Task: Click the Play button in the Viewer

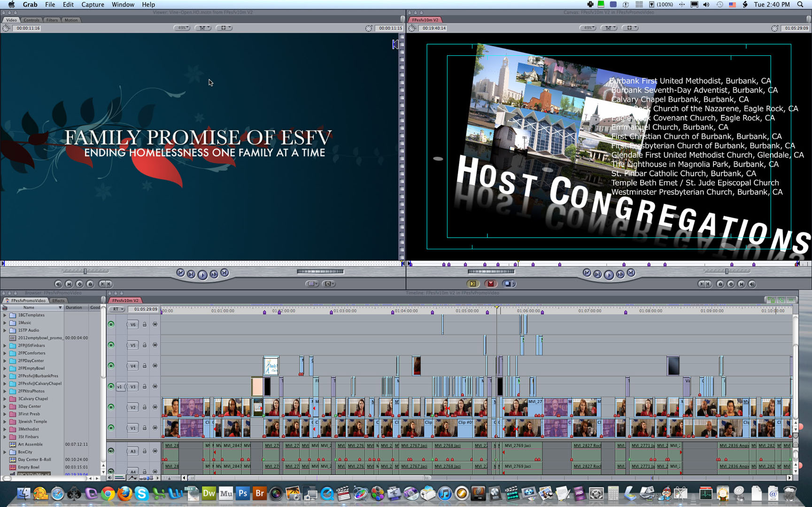Action: [202, 275]
